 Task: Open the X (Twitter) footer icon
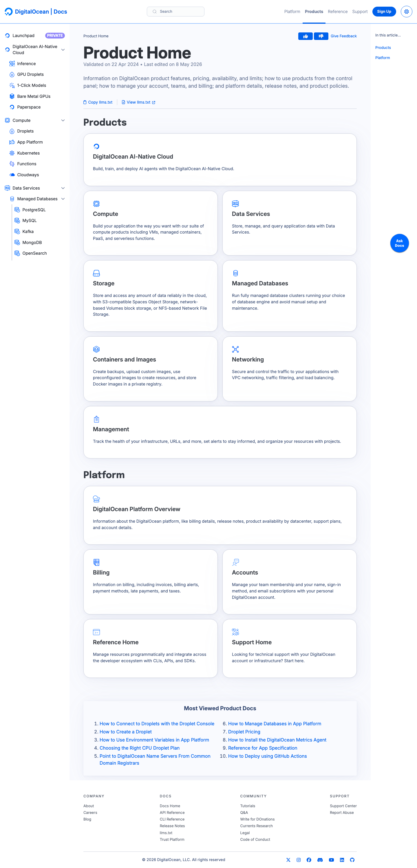point(288,860)
